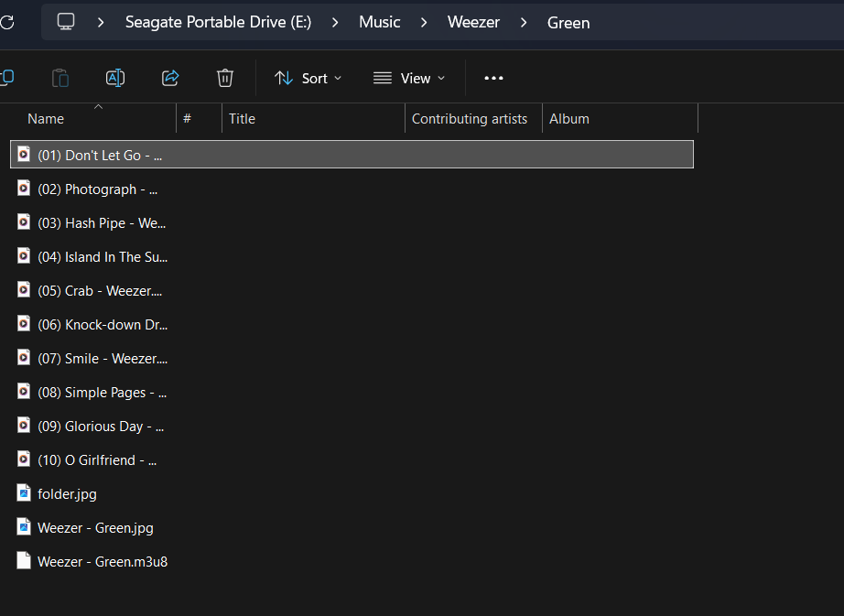Select the Weezer - Green.m3u8 playlist file

click(102, 562)
